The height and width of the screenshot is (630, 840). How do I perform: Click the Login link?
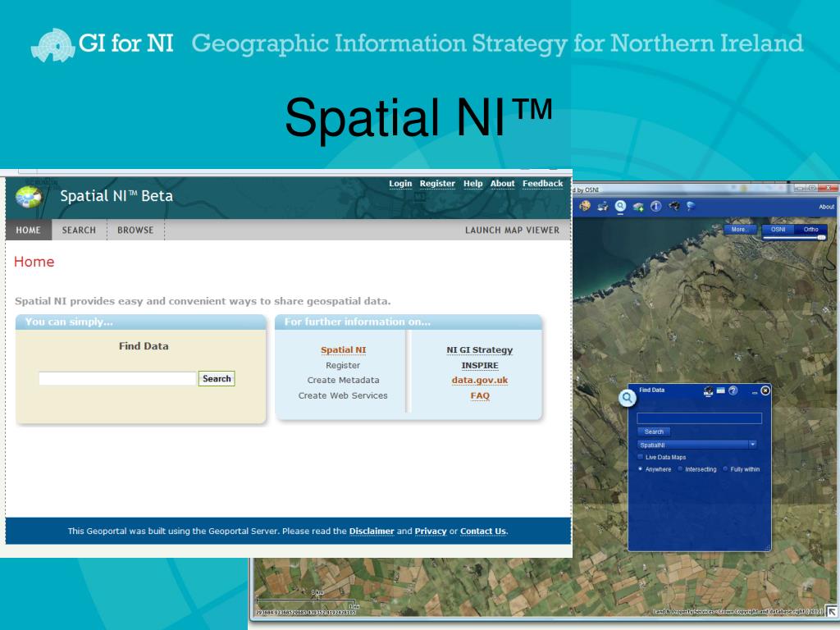click(400, 183)
